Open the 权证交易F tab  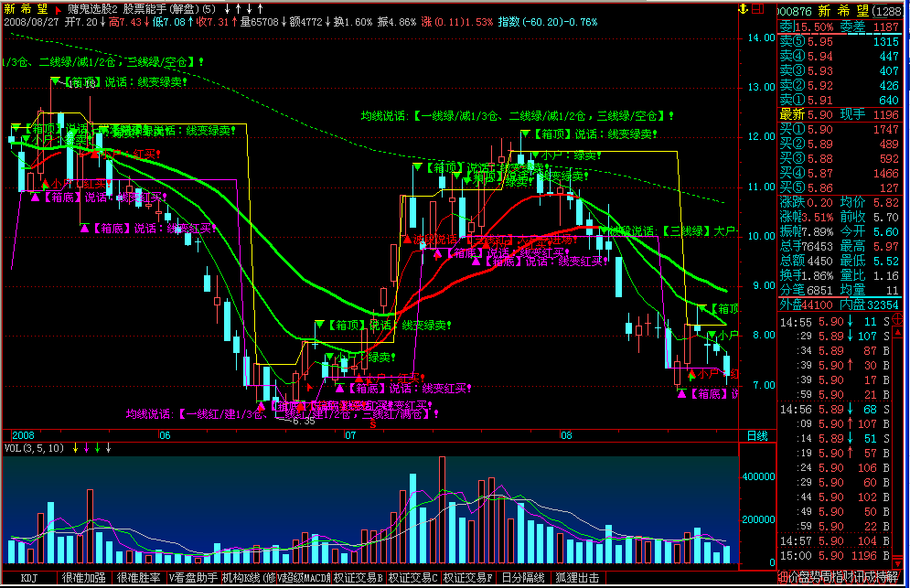pyautogui.click(x=467, y=578)
